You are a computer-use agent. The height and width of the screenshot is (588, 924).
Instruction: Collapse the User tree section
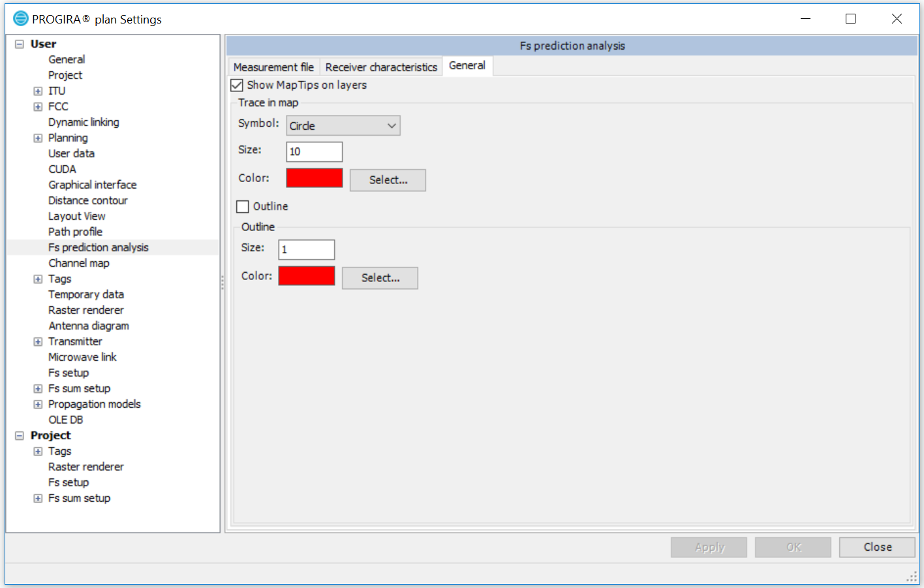(18, 44)
